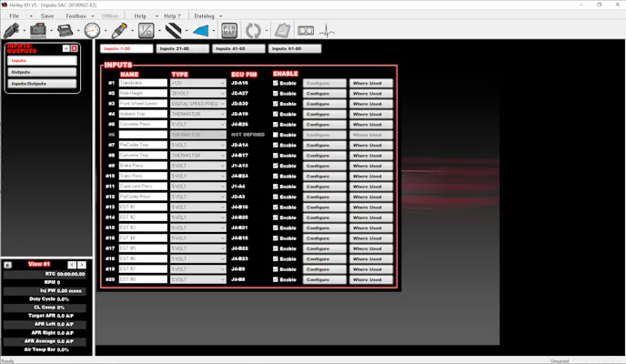Click the blue wedge toolbar icon

(201, 30)
